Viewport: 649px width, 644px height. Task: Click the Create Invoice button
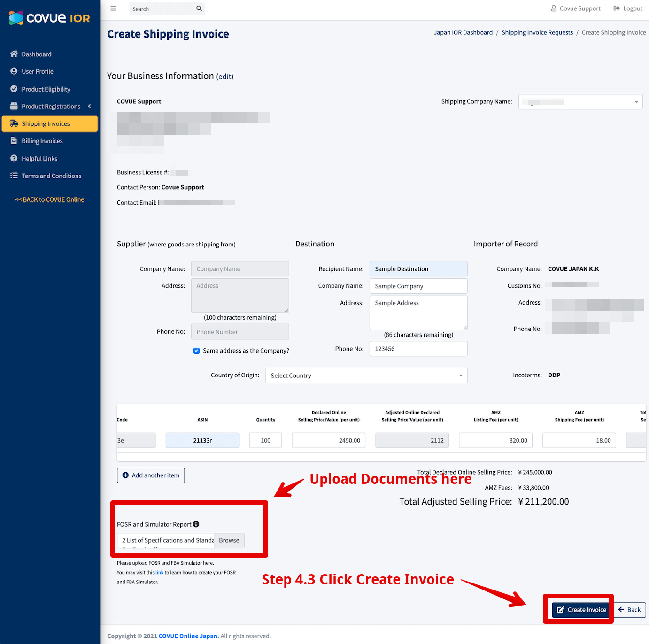581,610
